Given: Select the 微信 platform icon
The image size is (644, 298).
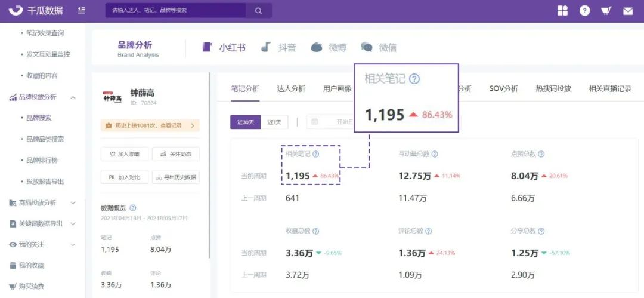Looking at the screenshot, I should click(367, 47).
